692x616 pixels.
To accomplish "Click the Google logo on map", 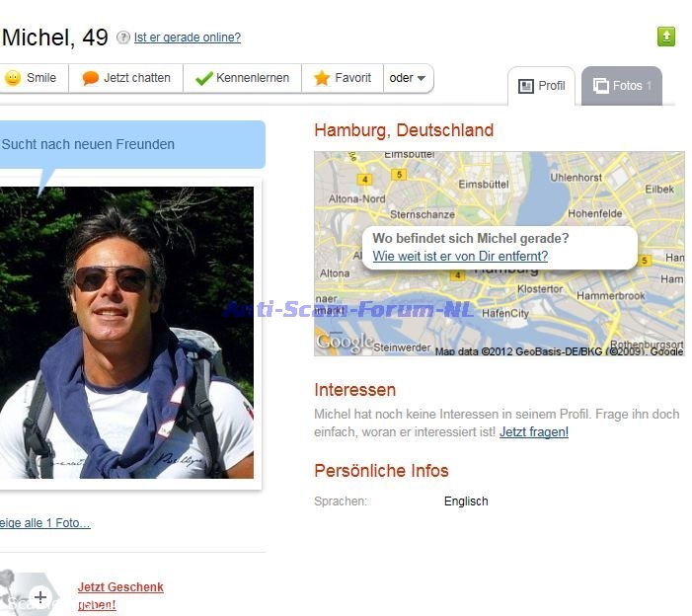I will click(x=345, y=342).
